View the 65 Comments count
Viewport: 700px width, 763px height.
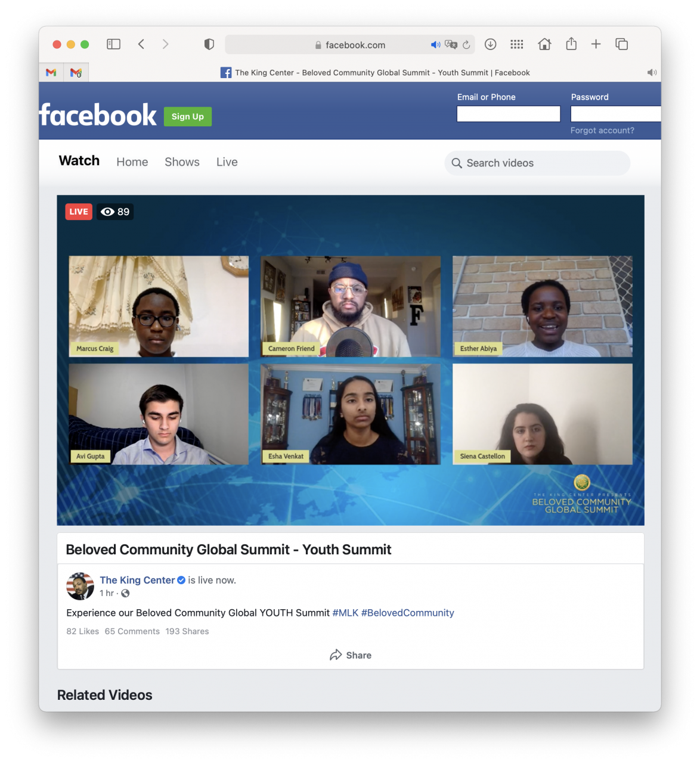(x=132, y=631)
